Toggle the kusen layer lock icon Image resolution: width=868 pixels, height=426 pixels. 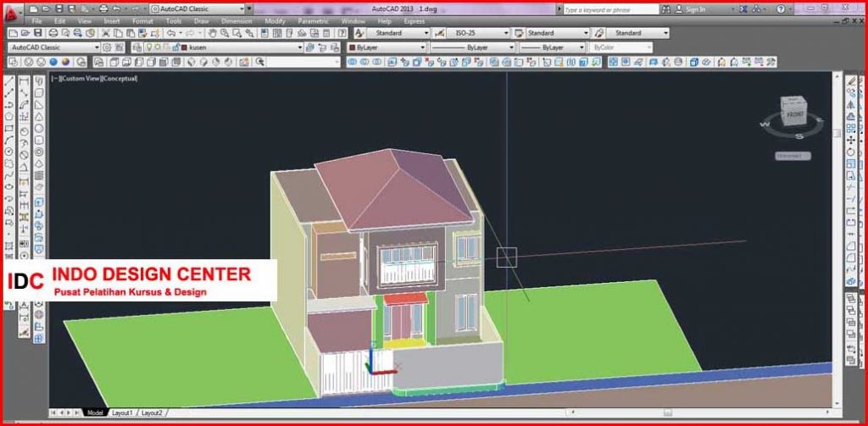click(x=176, y=47)
